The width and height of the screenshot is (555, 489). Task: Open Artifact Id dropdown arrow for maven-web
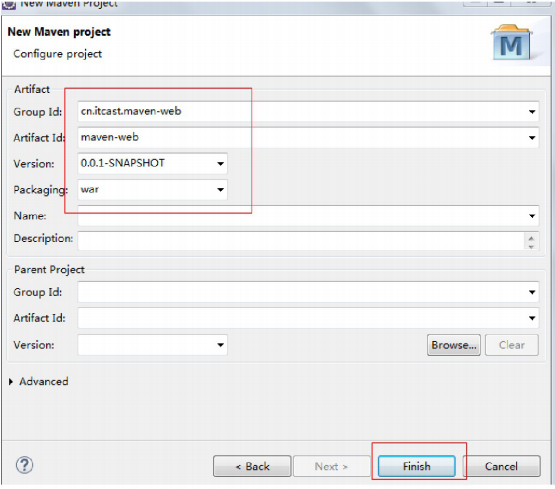coord(532,138)
